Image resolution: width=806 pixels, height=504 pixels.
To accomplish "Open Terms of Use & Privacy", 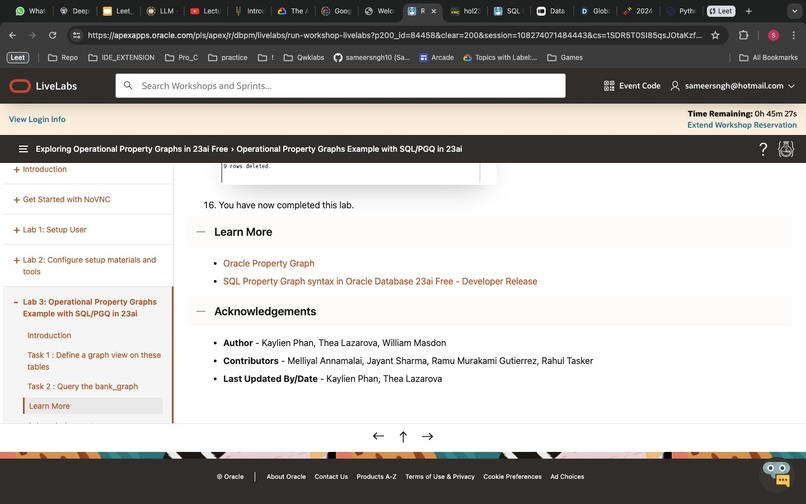I will [x=439, y=477].
